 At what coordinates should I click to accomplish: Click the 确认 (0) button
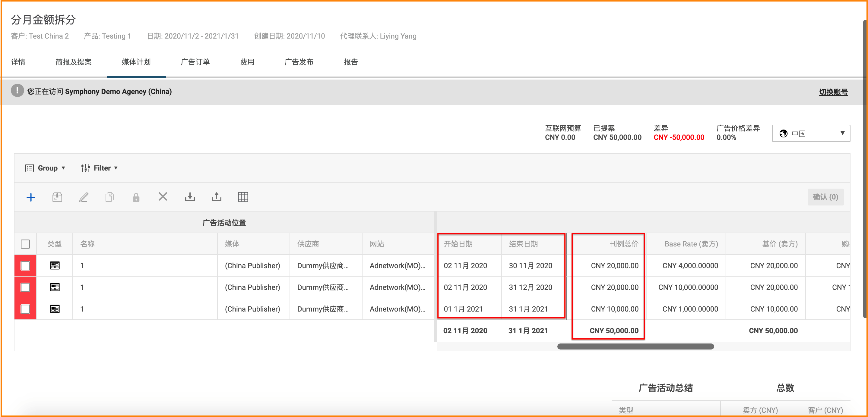[x=825, y=197]
